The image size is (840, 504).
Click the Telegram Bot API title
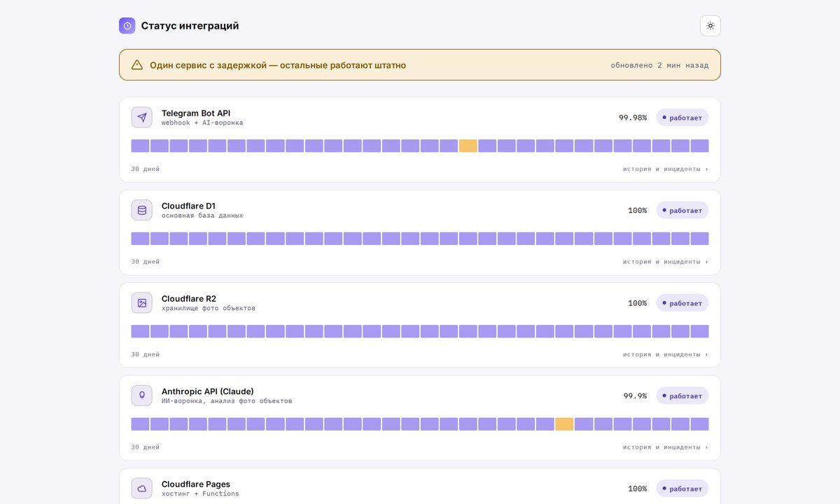pos(196,113)
